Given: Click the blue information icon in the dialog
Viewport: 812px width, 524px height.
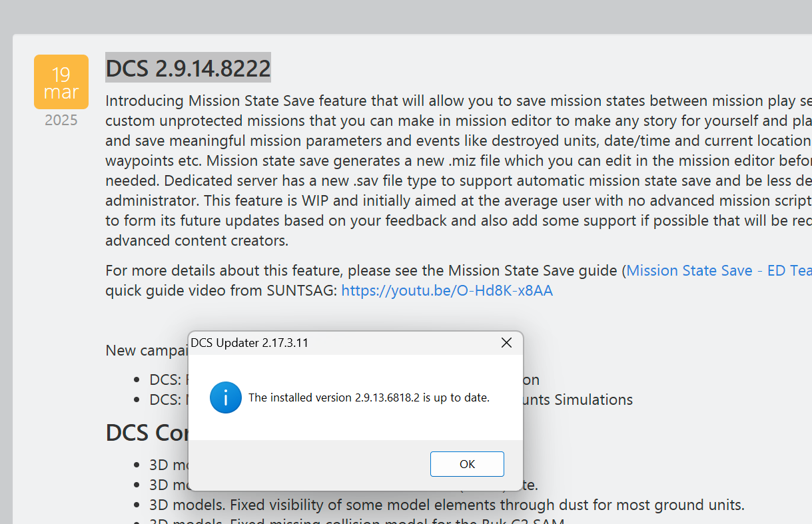Looking at the screenshot, I should point(225,397).
